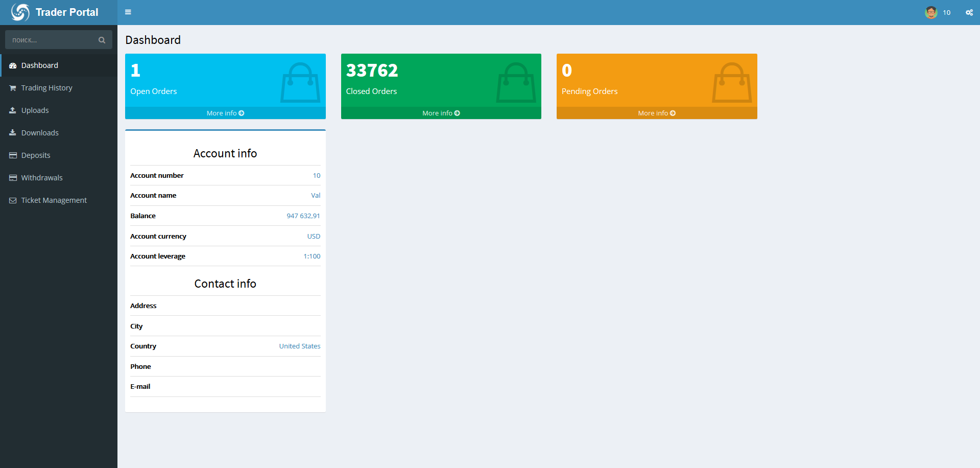Click the Trader Portal logo icon
This screenshot has height=468, width=980.
[20, 12]
